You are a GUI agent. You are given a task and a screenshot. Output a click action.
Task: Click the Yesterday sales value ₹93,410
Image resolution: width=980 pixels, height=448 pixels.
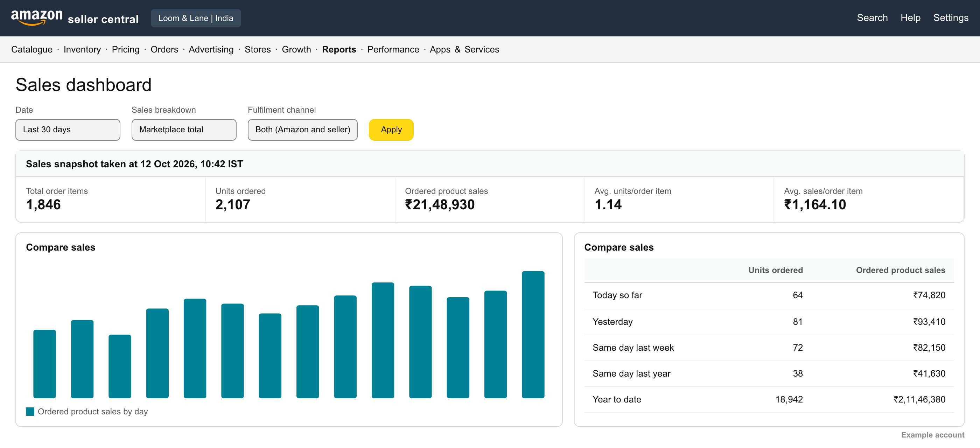pyautogui.click(x=929, y=322)
